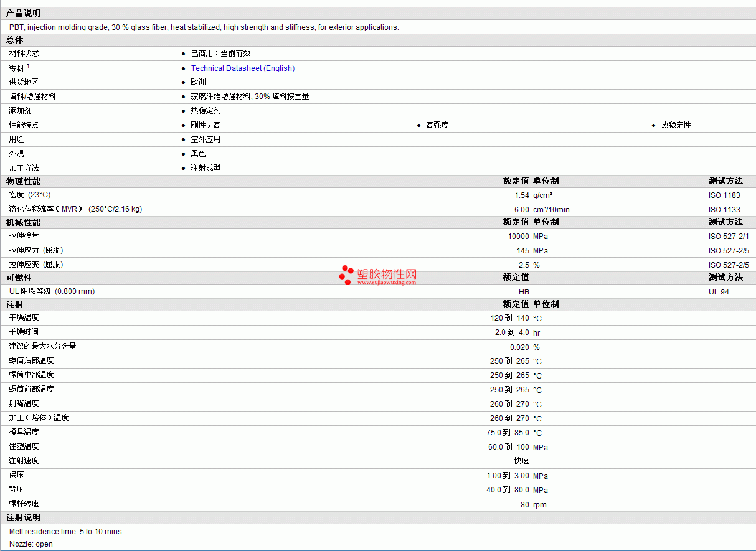Select the tensile modulus value 10000
The width and height of the screenshot is (756, 551).
click(519, 237)
